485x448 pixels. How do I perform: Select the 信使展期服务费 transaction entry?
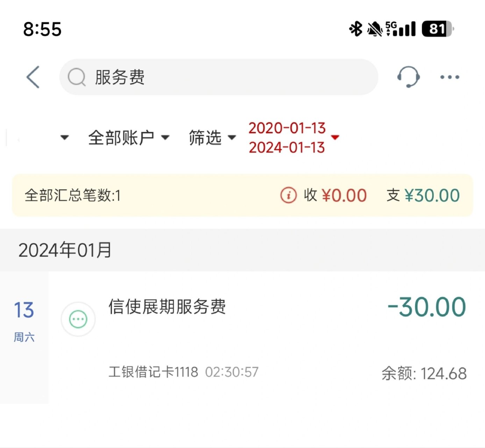(x=169, y=307)
